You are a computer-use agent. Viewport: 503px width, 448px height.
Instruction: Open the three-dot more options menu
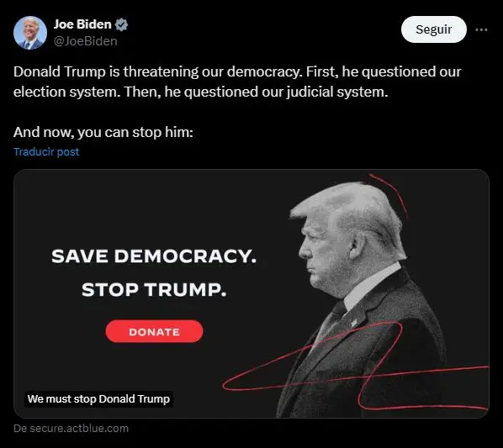[481, 29]
